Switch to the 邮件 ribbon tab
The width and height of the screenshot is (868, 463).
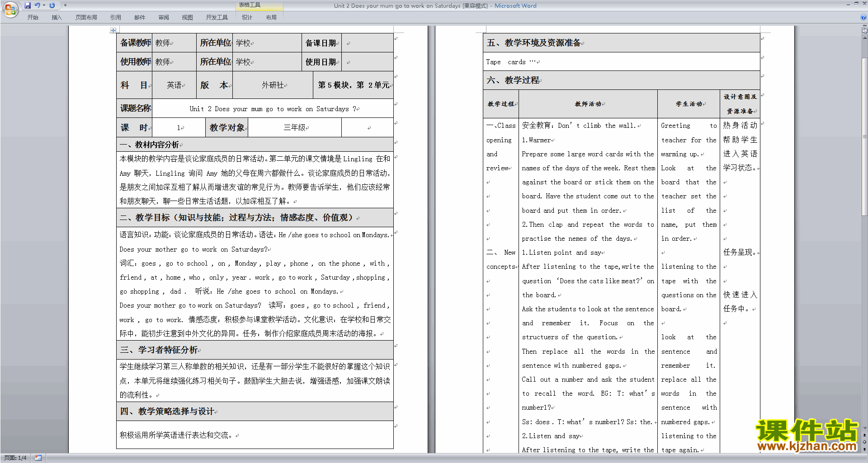[140, 17]
